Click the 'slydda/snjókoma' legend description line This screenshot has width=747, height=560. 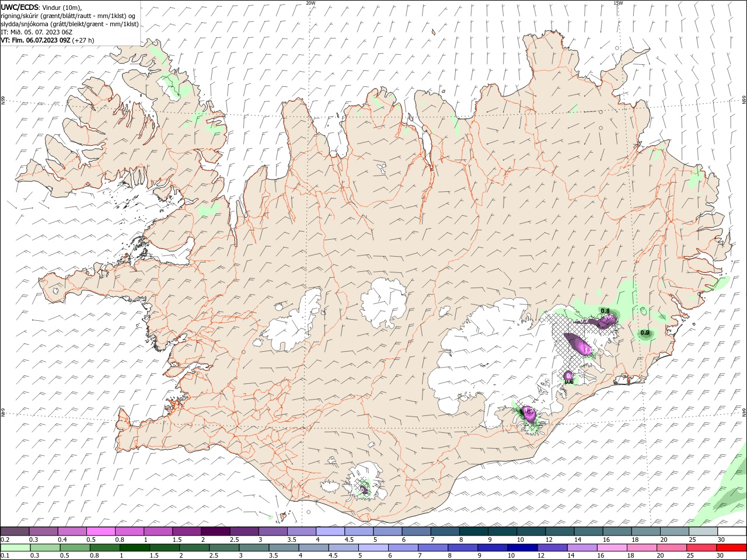pyautogui.click(x=69, y=24)
